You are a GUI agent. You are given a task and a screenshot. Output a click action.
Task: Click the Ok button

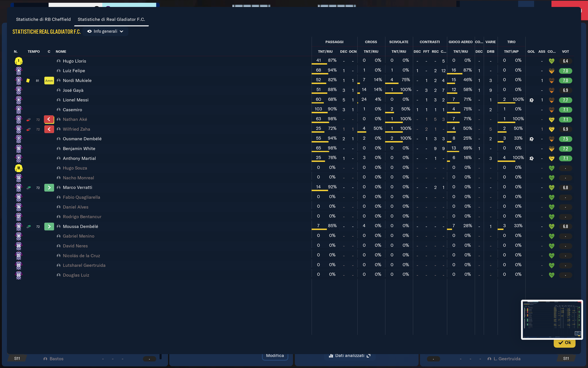565,343
